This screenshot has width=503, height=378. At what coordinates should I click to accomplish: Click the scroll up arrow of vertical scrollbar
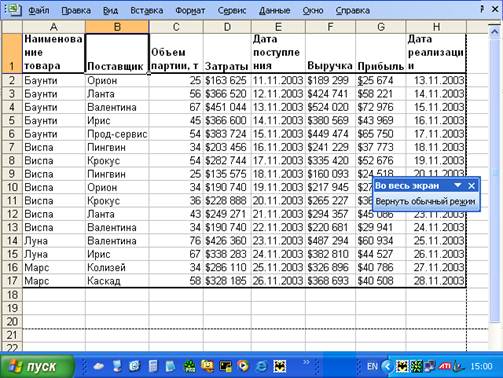click(494, 32)
